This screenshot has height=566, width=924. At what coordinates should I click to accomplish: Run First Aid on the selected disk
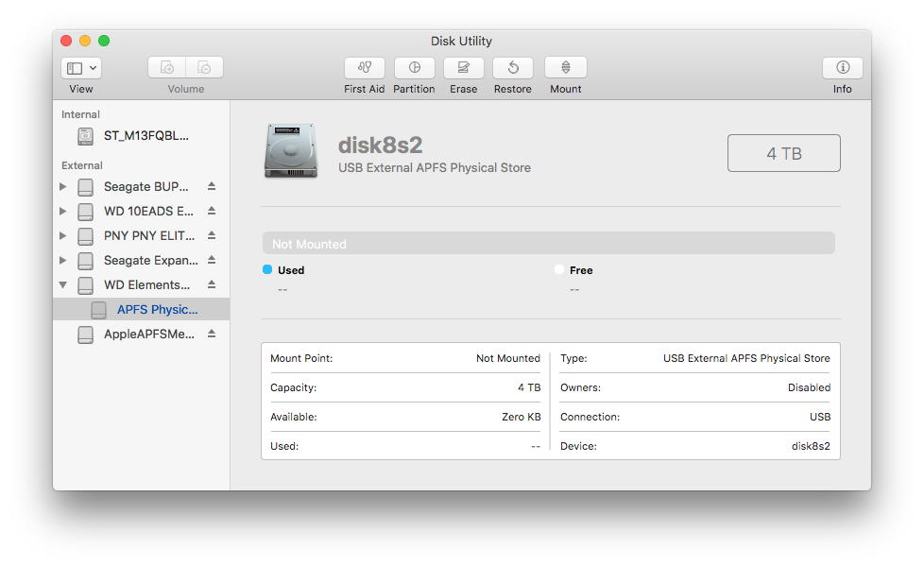tap(364, 68)
